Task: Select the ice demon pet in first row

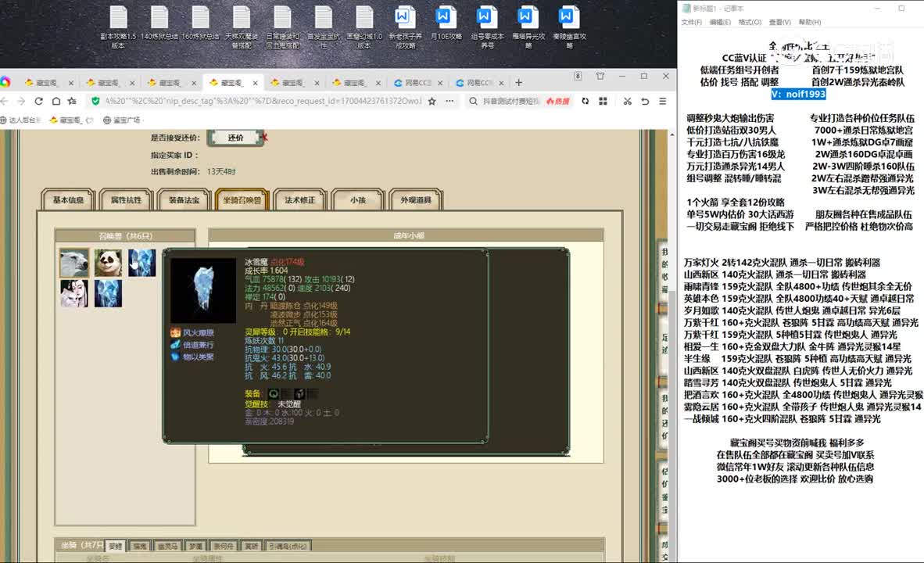Action: pyautogui.click(x=142, y=262)
